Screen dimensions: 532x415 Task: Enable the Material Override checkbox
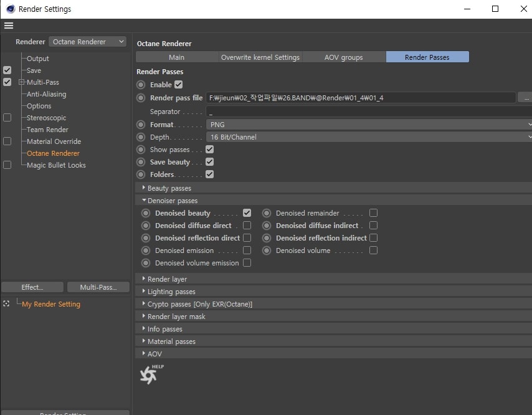(7, 141)
